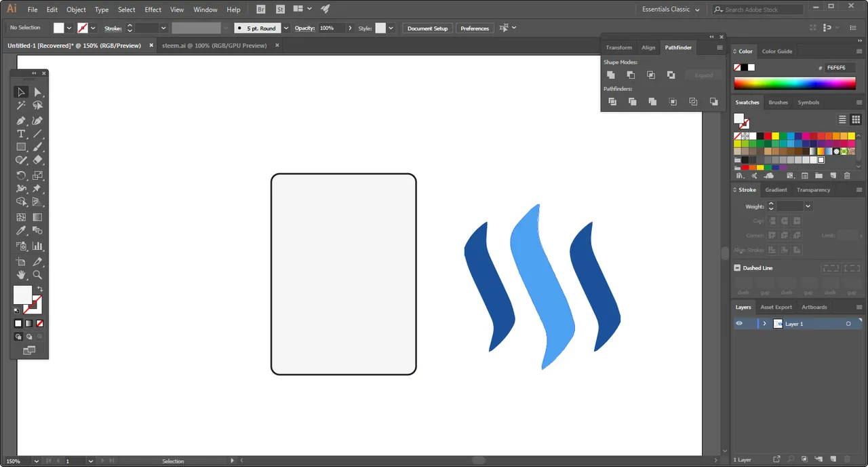Pick the Column Graph tool
The height and width of the screenshot is (467, 868).
tap(38, 246)
